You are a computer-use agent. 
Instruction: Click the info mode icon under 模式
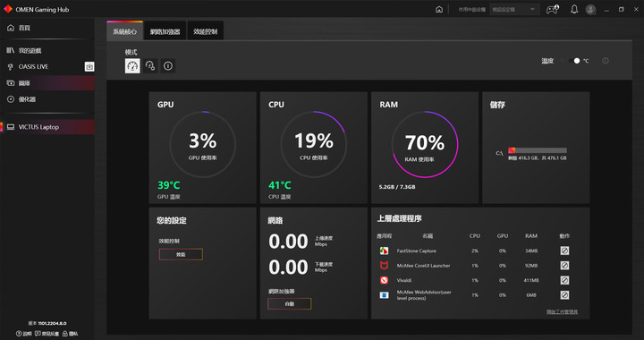pyautogui.click(x=168, y=65)
